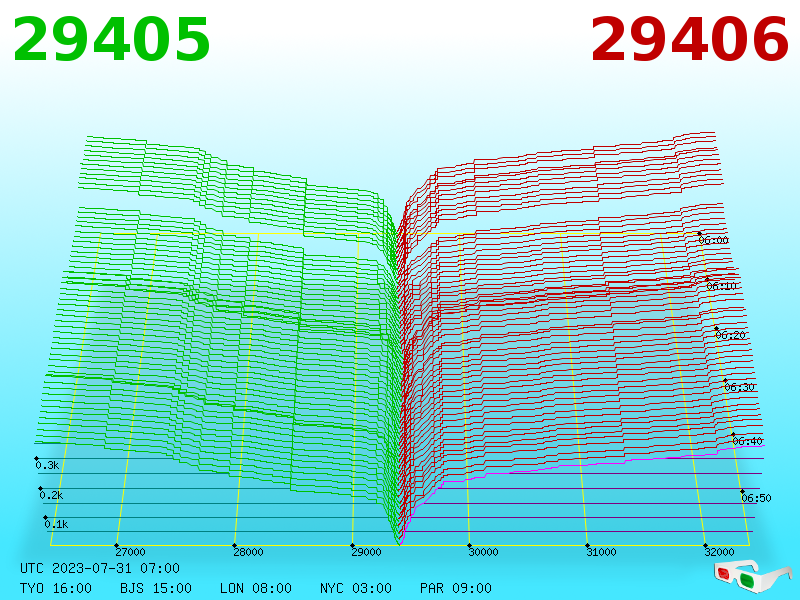Click the 06:20 time marker
Viewport: 800px width, 600px height.
pos(730,335)
